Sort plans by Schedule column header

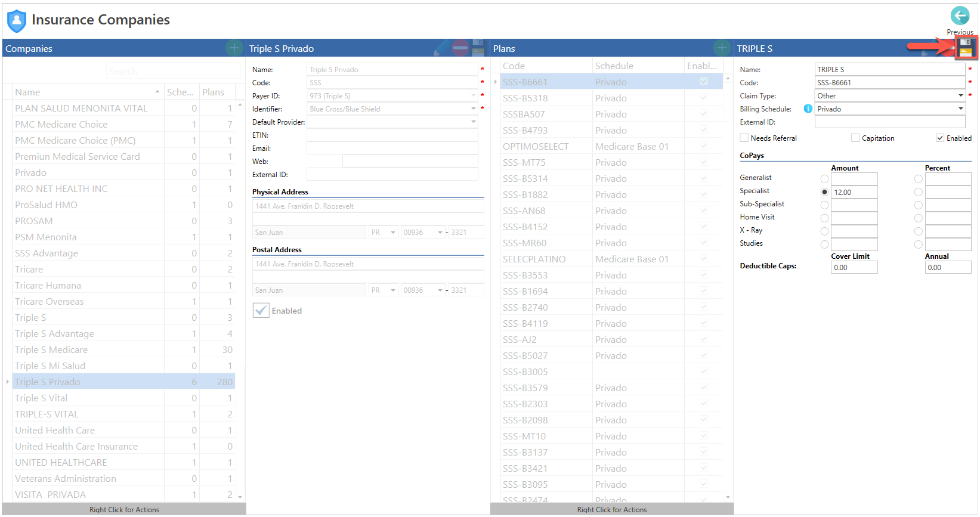tap(638, 66)
